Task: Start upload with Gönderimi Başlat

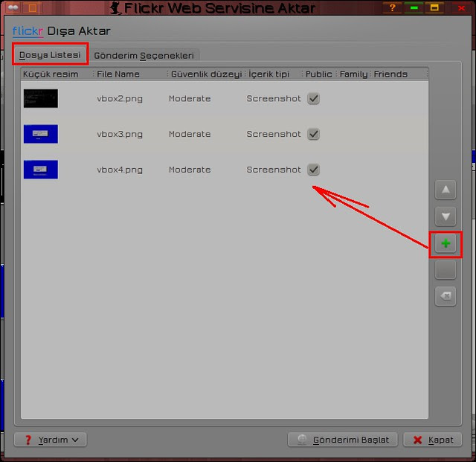Action: 342,440
